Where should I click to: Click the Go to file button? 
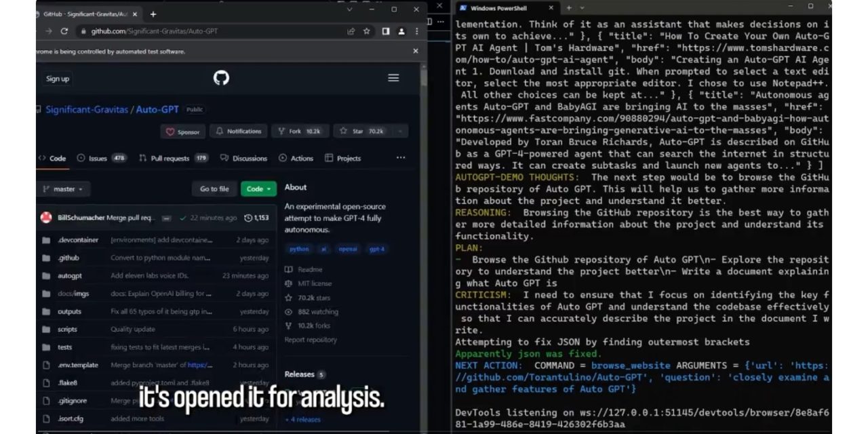[214, 189]
